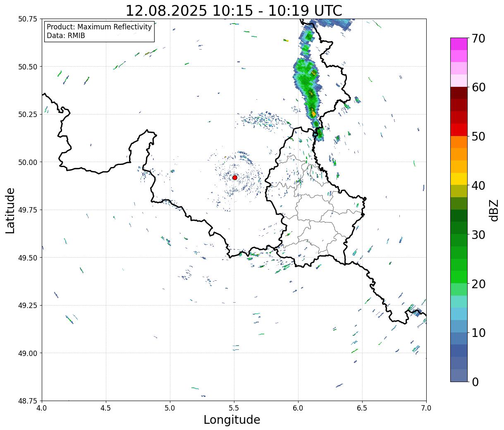Click the longitude tick label 4.0
Viewport: 504px width, 430px height.
coord(42,408)
